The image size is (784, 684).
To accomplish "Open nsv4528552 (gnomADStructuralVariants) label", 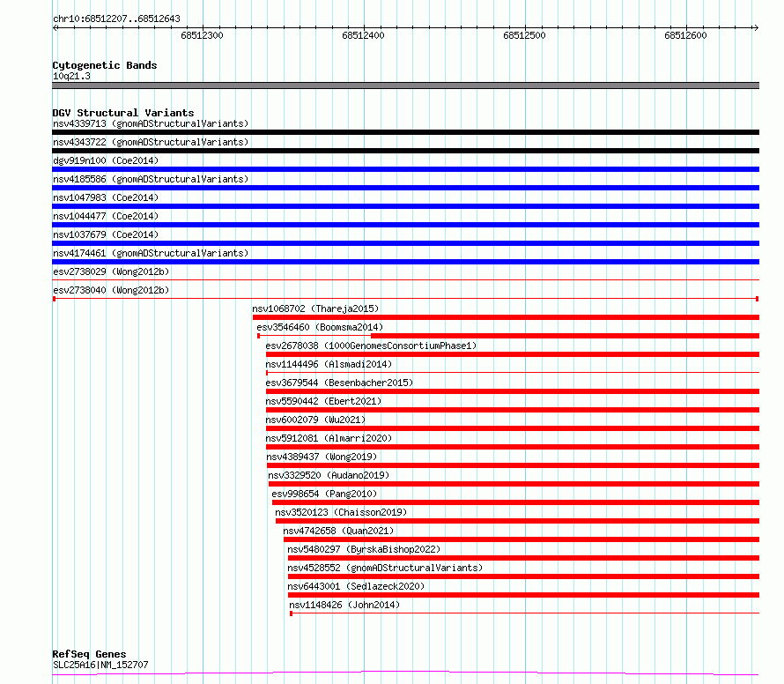I will pos(385,568).
